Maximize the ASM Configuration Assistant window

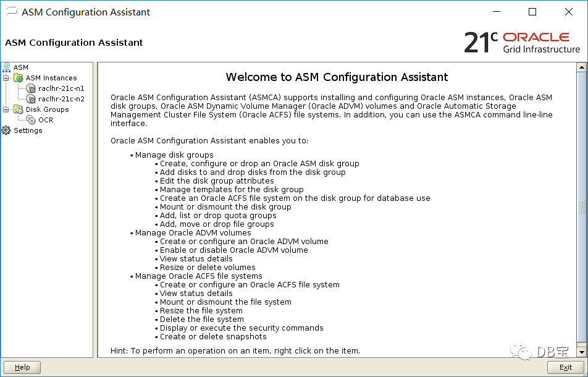click(x=532, y=12)
